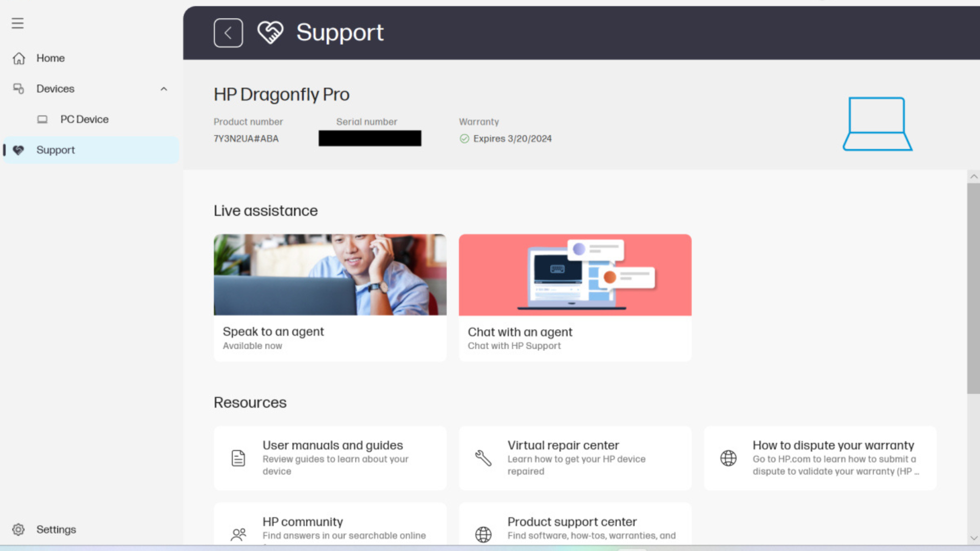Click the back arrow button
The height and width of the screenshot is (551, 980).
(x=228, y=33)
